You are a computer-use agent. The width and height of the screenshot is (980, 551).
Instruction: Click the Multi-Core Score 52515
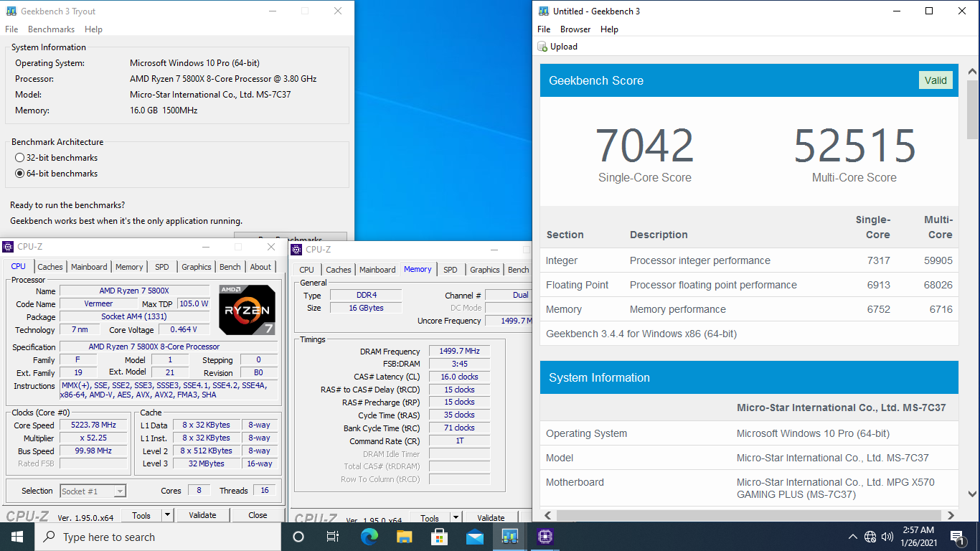pyautogui.click(x=854, y=146)
